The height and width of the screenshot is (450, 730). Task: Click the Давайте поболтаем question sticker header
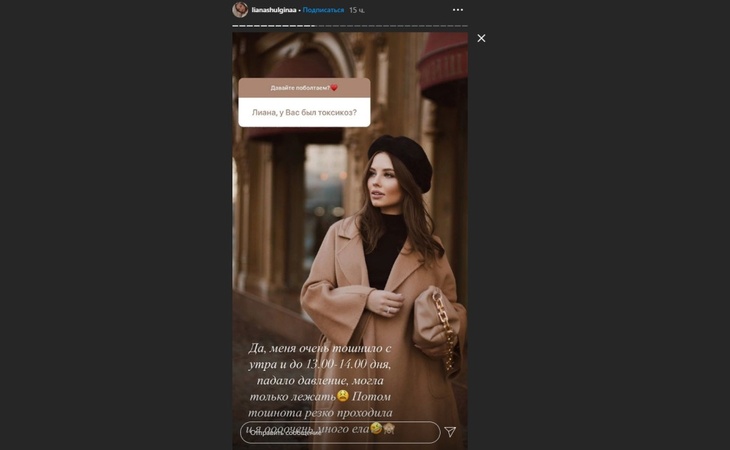pyautogui.click(x=304, y=87)
